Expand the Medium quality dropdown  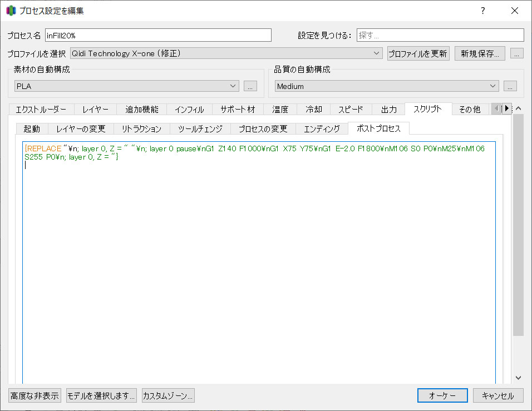pyautogui.click(x=387, y=86)
